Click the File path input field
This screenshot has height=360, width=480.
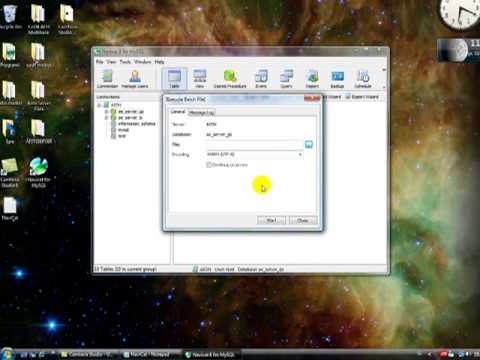tap(255, 144)
